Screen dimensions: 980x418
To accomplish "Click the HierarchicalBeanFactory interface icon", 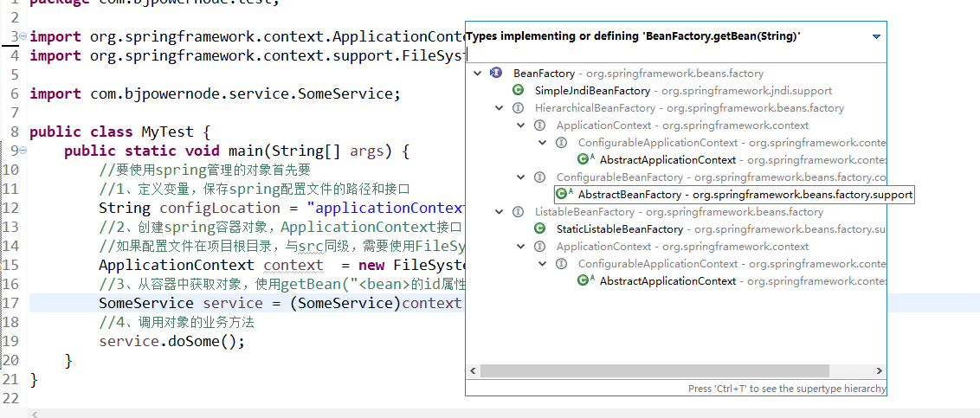I will point(518,108).
